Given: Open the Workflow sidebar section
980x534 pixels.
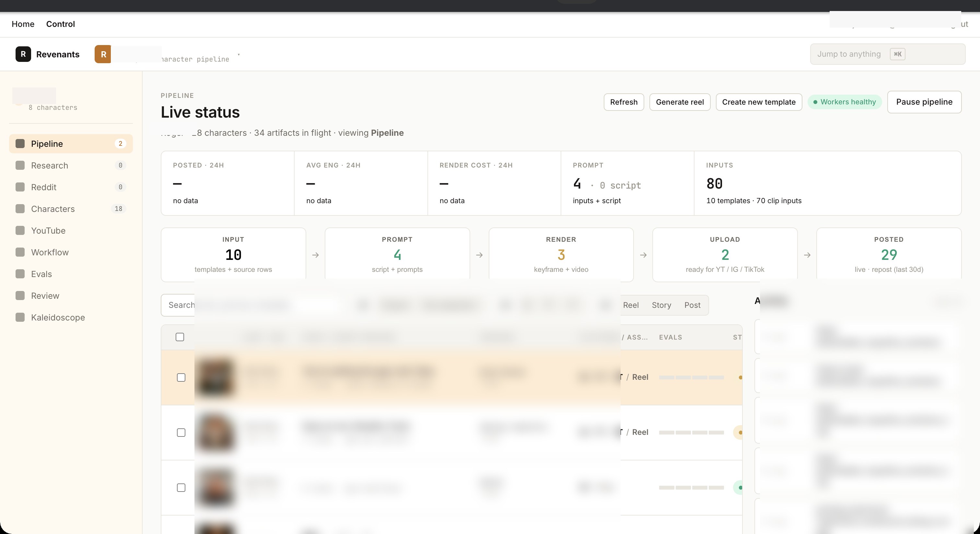Looking at the screenshot, I should (71, 252).
